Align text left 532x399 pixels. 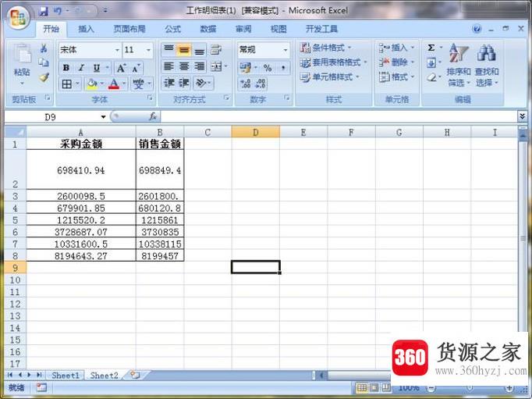tap(168, 66)
